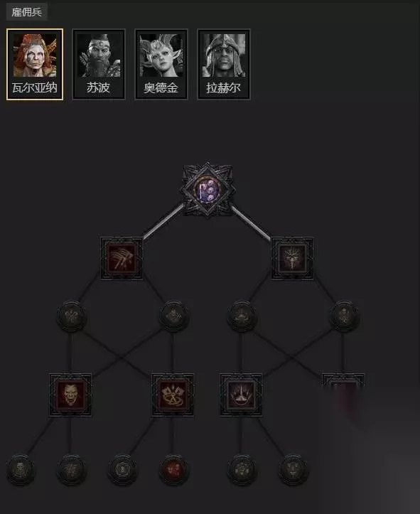Click the round passive node left of red one

click(123, 470)
